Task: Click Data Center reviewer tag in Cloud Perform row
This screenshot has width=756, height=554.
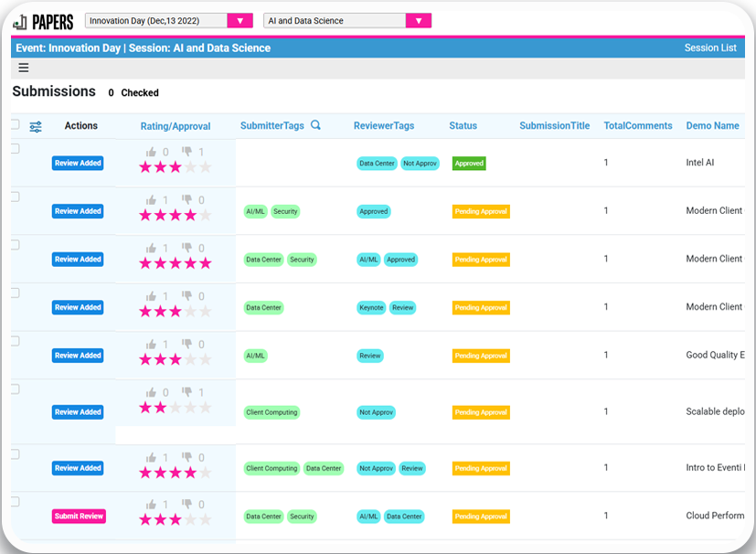Action: pos(404,517)
